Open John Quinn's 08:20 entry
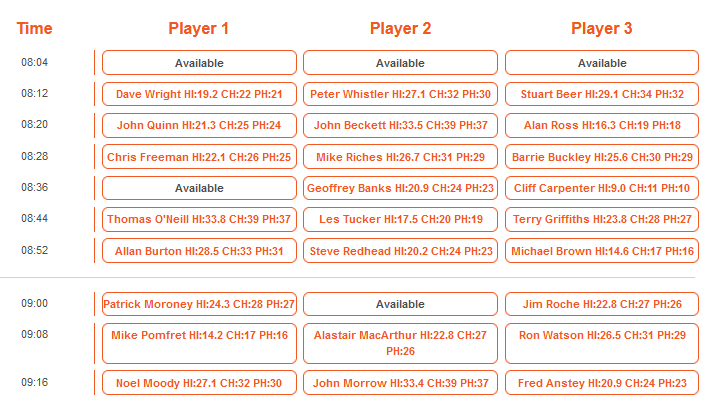Viewport: 724px width, 404px height. [199, 125]
